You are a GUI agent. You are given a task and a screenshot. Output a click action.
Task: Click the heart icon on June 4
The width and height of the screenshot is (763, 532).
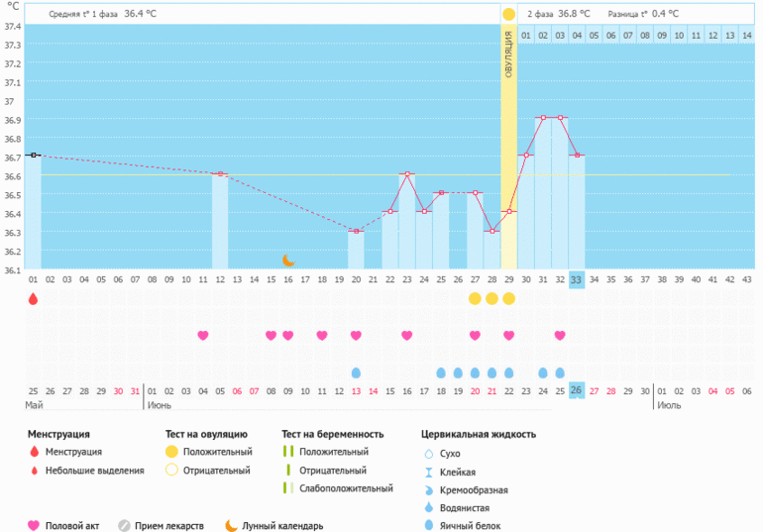203,336
